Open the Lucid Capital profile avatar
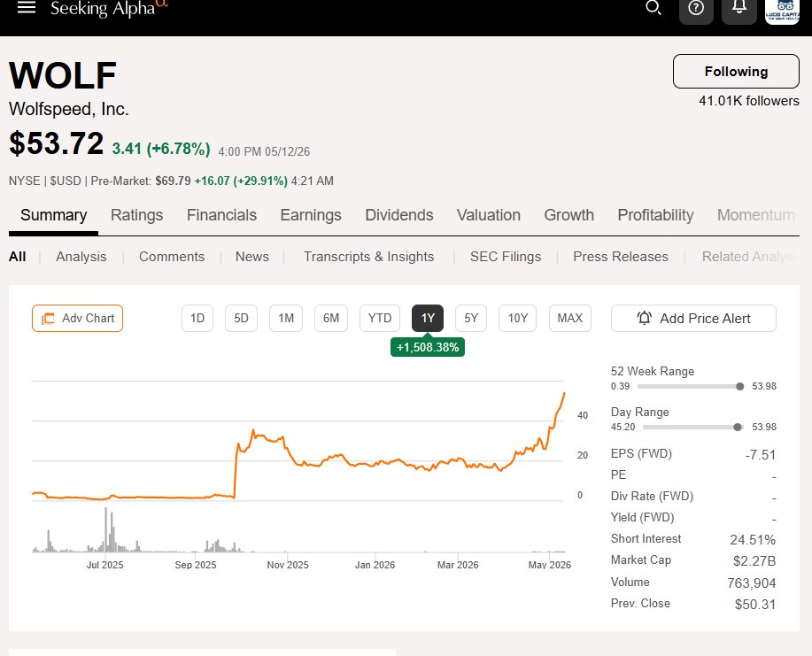The width and height of the screenshot is (812, 656). [x=782, y=10]
